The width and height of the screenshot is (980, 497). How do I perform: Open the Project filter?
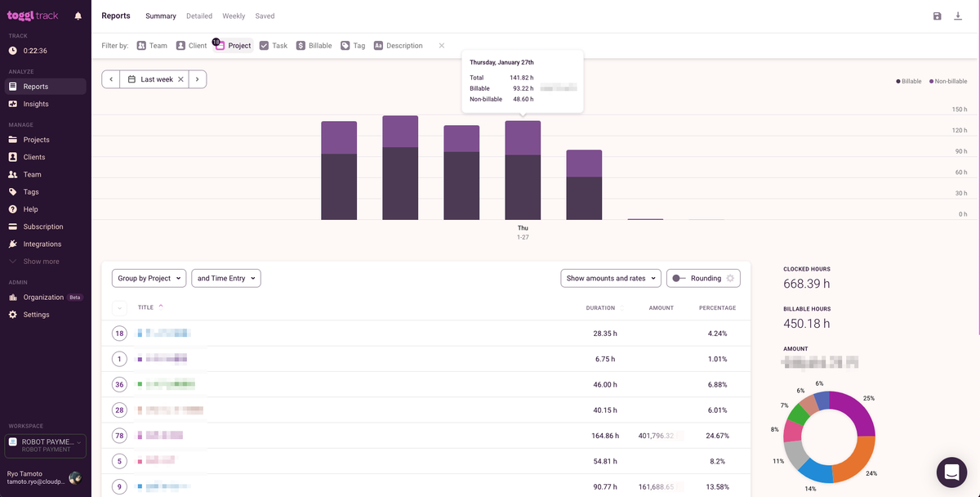(234, 46)
